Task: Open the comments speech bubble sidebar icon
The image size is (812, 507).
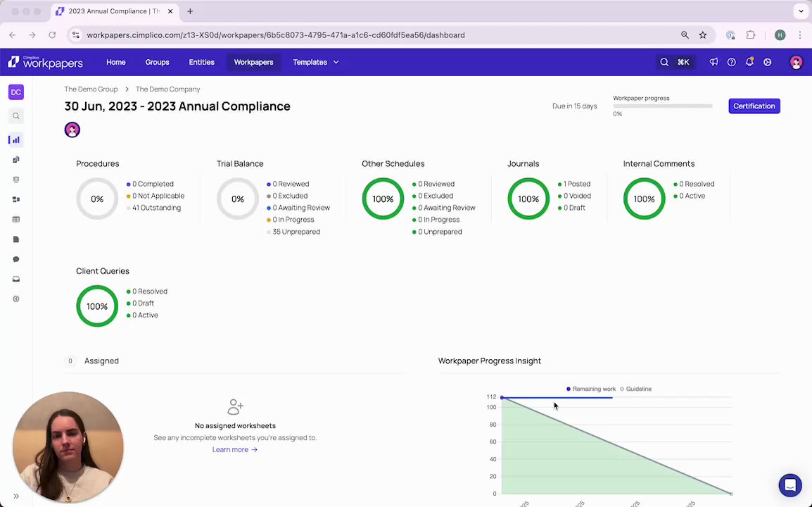Action: 16,259
